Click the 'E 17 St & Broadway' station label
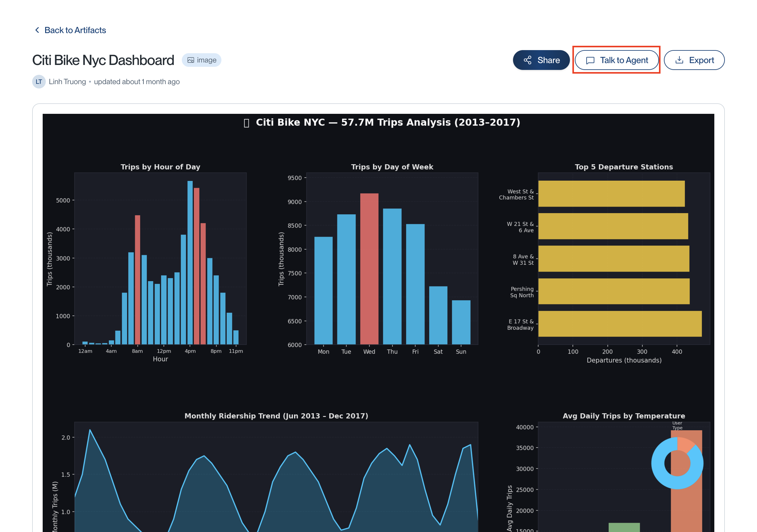757x532 pixels. (520, 324)
